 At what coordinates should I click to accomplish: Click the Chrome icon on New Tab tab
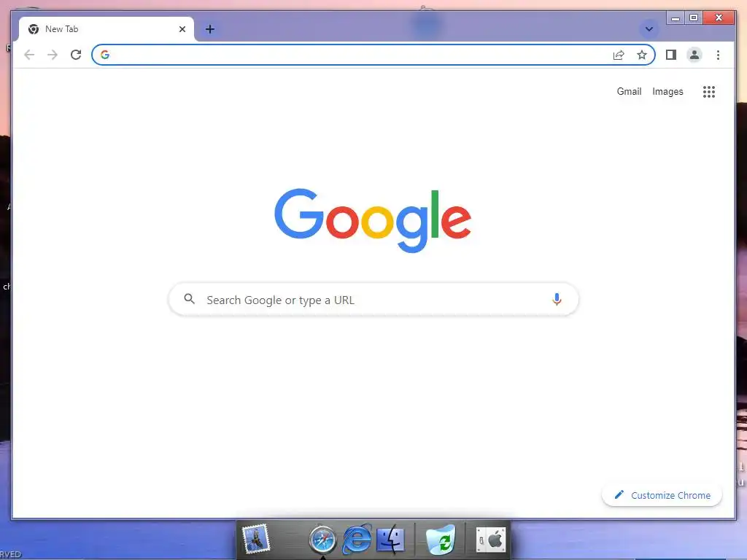pos(34,29)
